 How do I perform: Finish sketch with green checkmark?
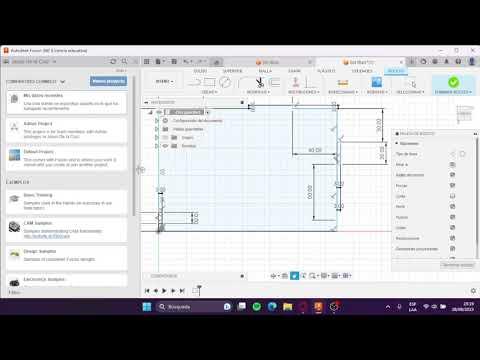pos(453,82)
